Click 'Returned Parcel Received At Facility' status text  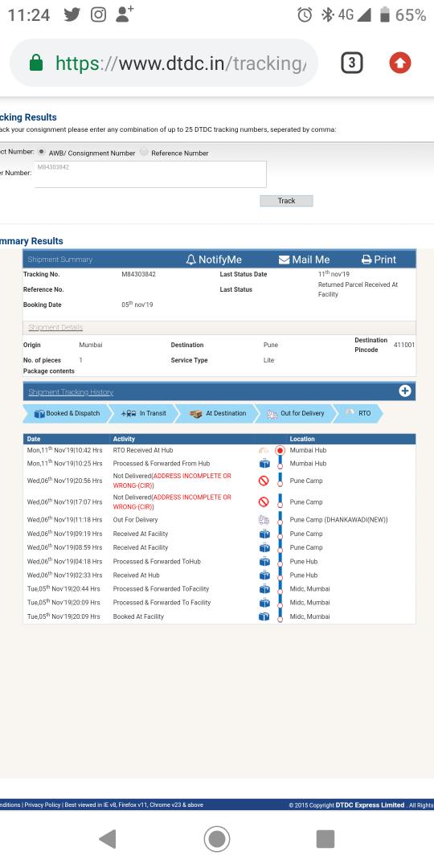(358, 289)
